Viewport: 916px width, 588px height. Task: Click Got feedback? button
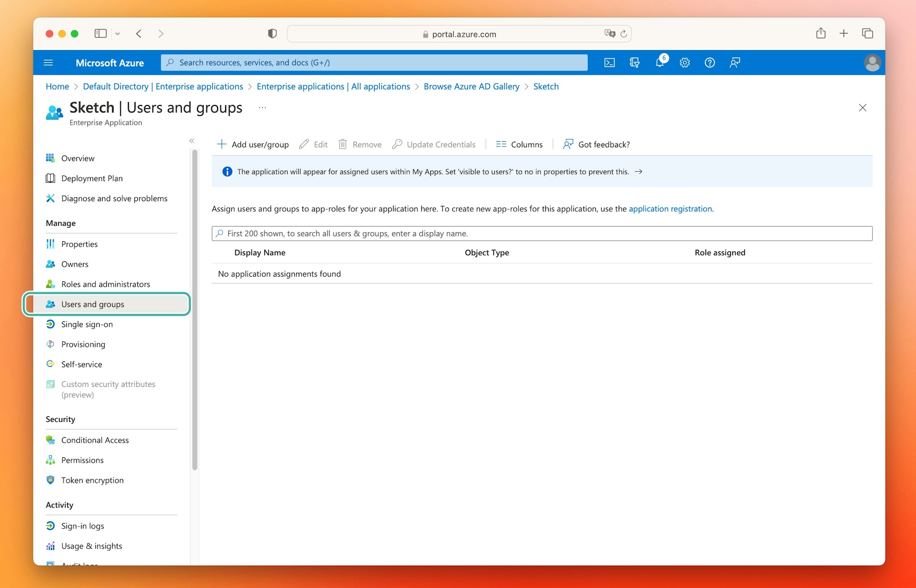(x=596, y=144)
